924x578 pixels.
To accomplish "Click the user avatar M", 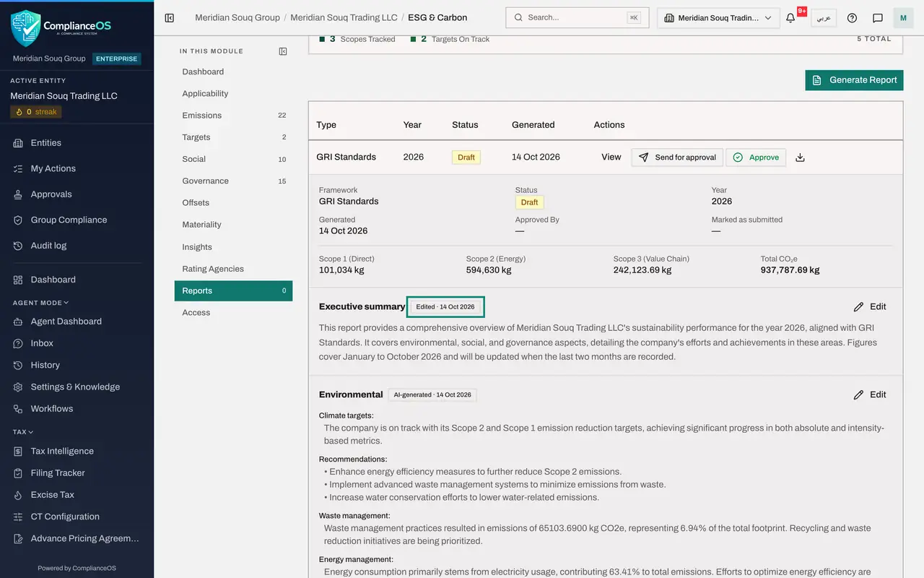I will point(903,18).
